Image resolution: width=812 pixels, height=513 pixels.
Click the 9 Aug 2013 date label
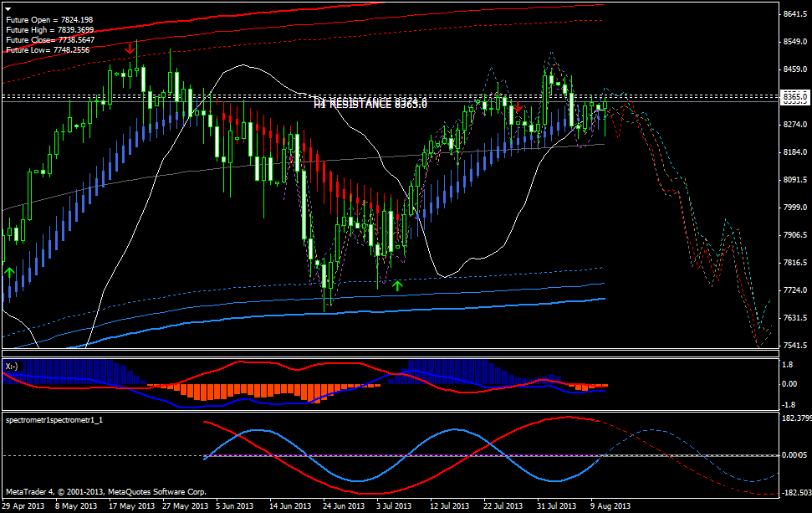point(610,505)
